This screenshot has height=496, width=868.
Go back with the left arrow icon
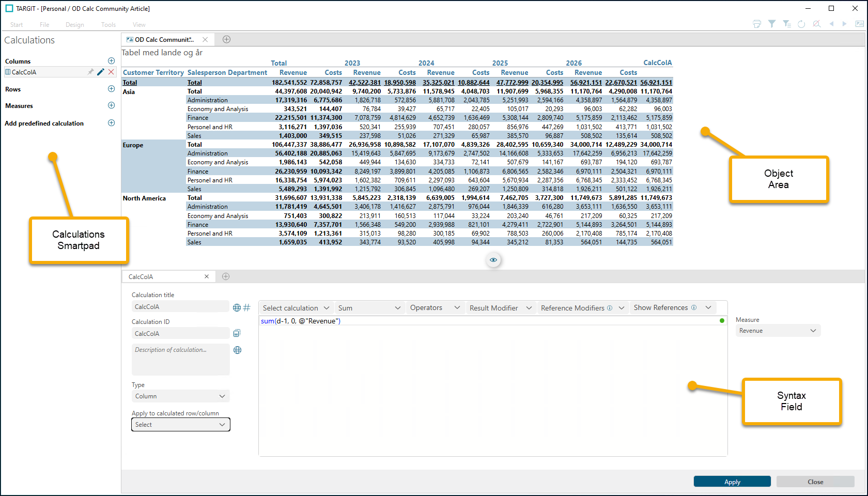[x=831, y=24]
